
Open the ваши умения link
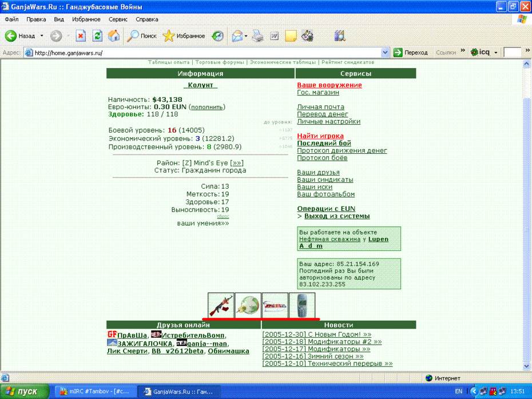point(203,224)
